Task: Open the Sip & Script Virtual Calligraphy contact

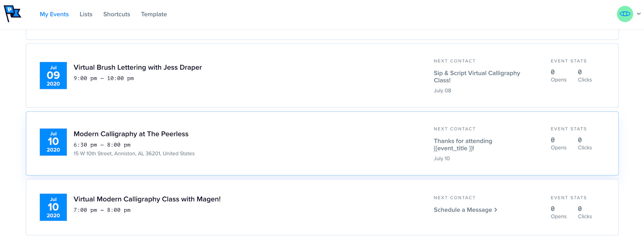Action: [477, 77]
